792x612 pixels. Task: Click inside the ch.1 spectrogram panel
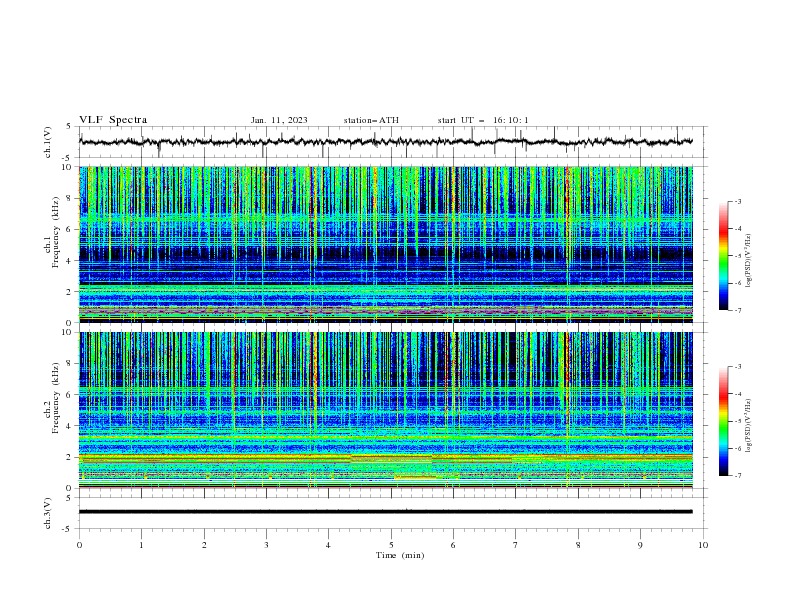386,244
